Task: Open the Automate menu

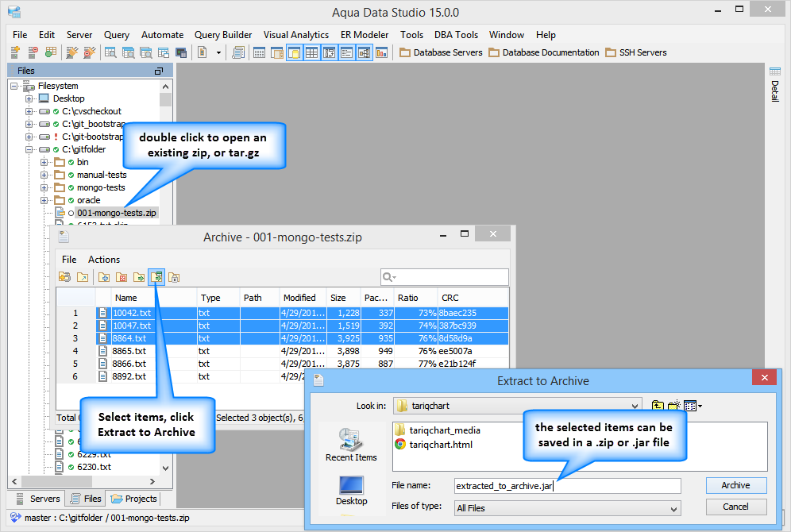Action: [163, 35]
